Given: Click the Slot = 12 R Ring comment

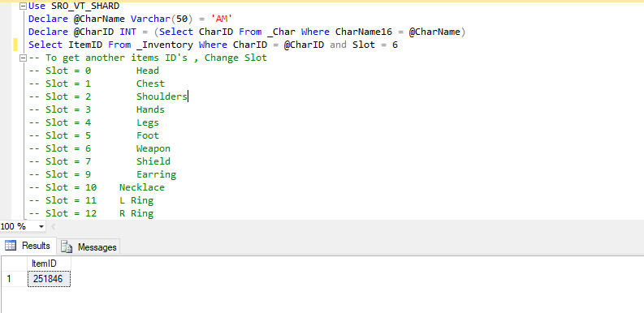Looking at the screenshot, I should point(91,213).
